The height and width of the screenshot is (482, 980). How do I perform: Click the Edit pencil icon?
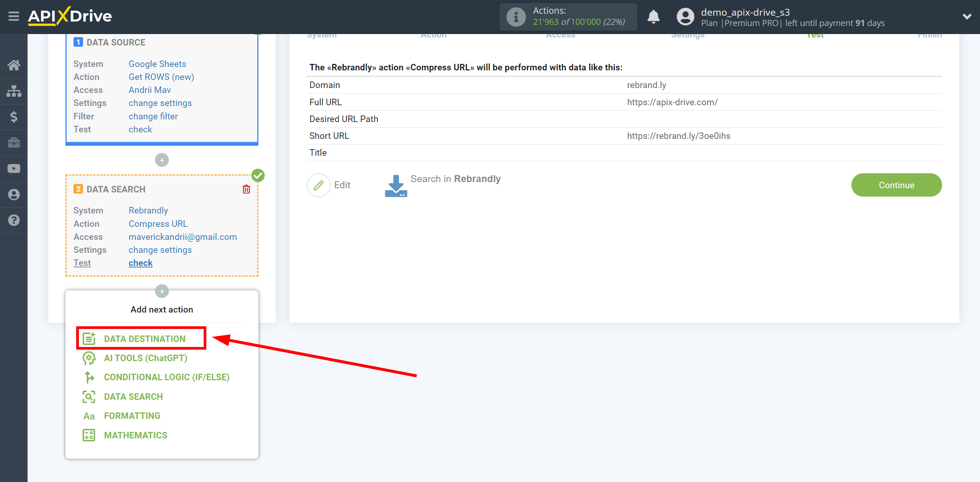319,185
